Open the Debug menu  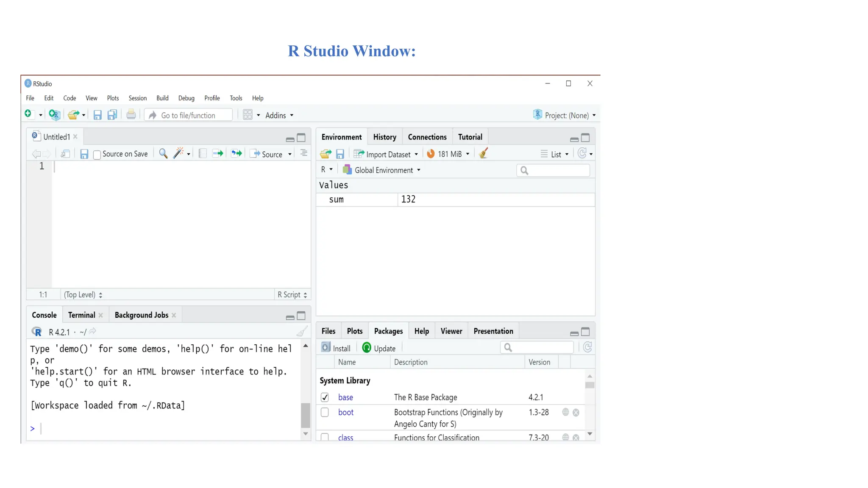(186, 98)
